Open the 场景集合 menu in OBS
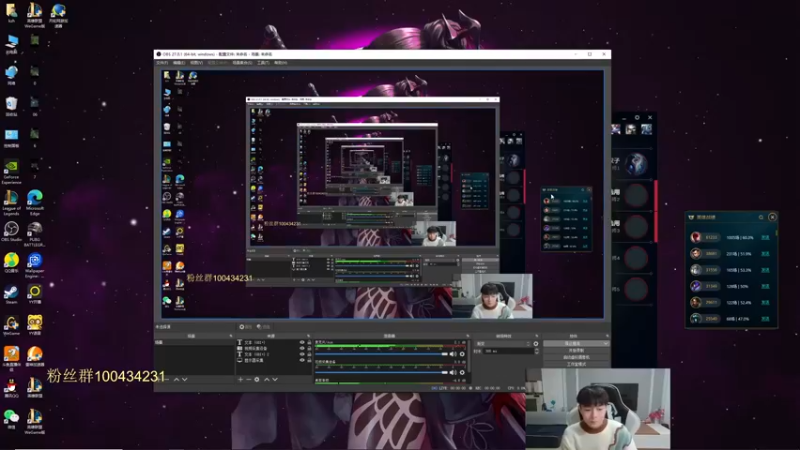800x450 pixels. (242, 63)
